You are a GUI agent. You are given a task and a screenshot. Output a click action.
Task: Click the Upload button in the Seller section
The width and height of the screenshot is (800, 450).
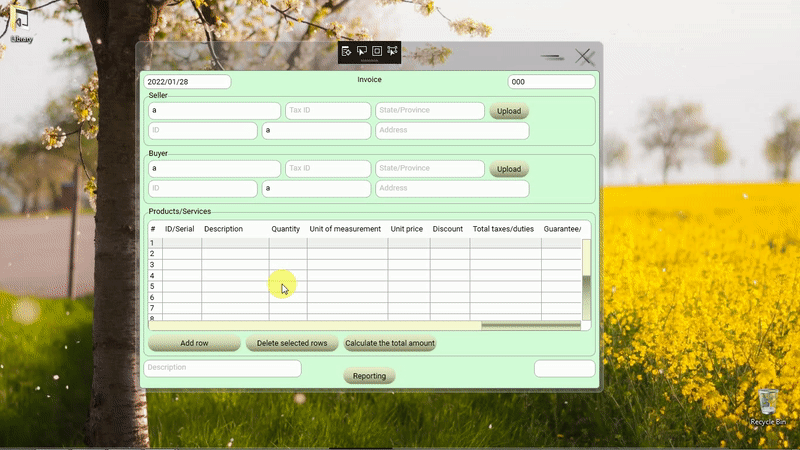coord(509,111)
